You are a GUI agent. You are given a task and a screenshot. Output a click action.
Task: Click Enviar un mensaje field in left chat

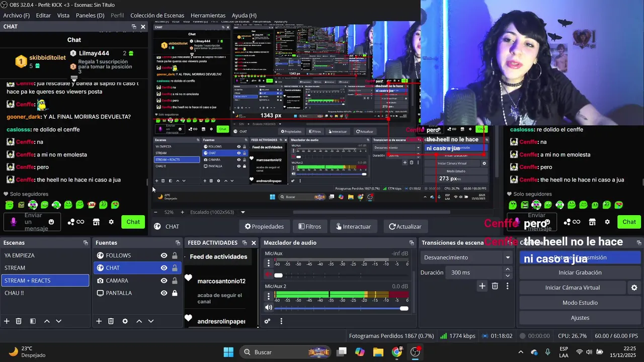click(32, 222)
